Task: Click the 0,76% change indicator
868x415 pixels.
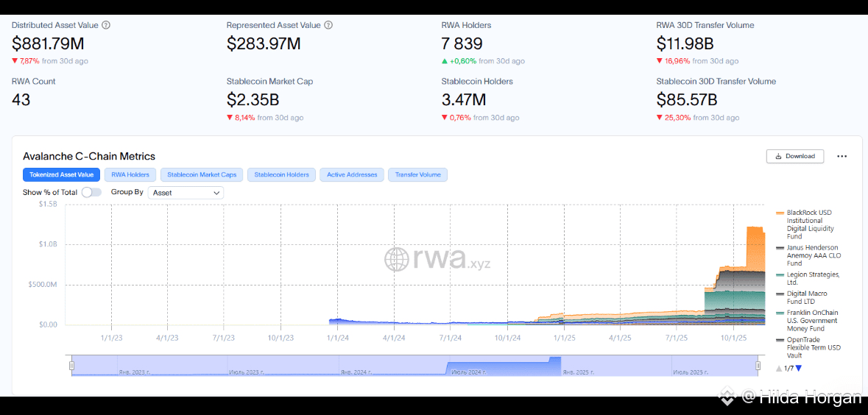Action: (456, 117)
